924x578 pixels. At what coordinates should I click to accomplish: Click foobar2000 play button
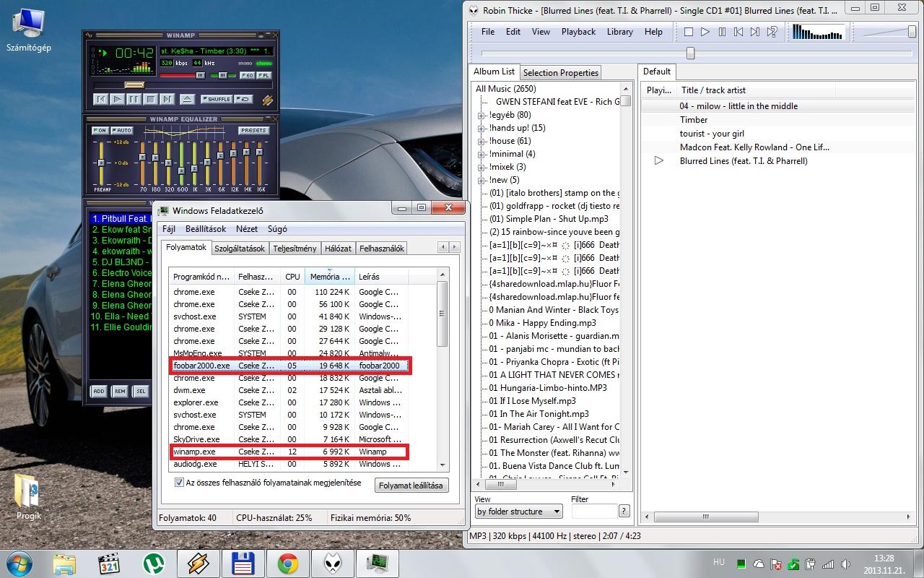click(705, 32)
